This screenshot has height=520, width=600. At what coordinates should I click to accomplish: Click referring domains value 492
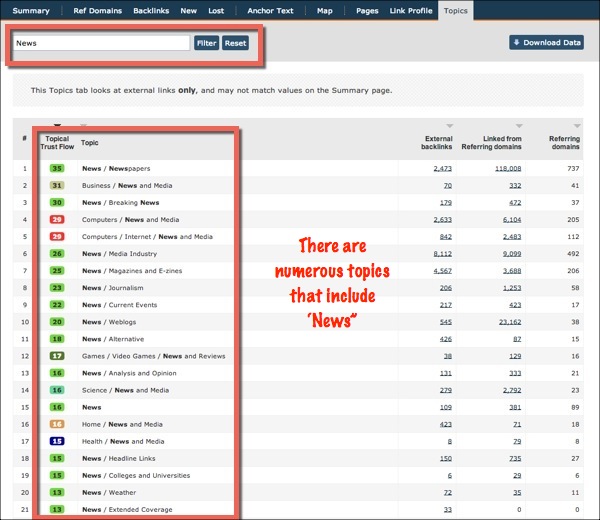click(573, 254)
